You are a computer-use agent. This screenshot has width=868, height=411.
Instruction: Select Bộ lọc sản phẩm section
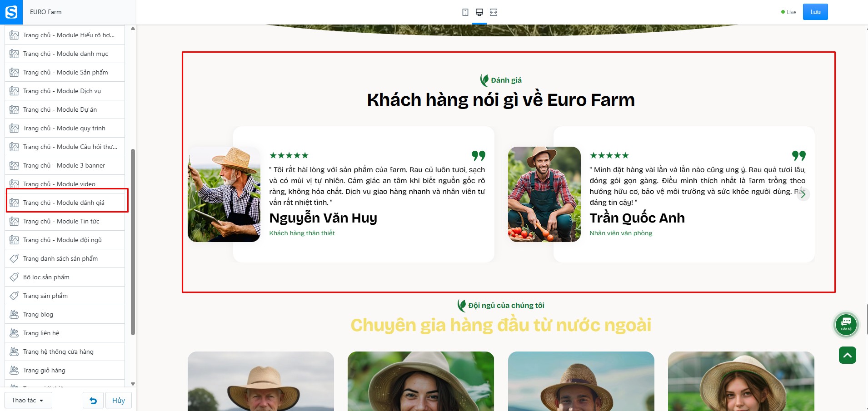(x=65, y=277)
